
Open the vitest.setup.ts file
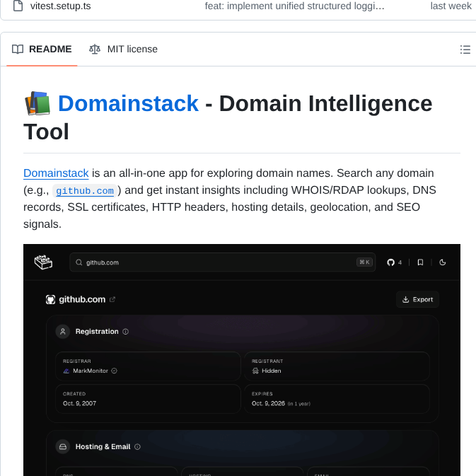pos(60,6)
